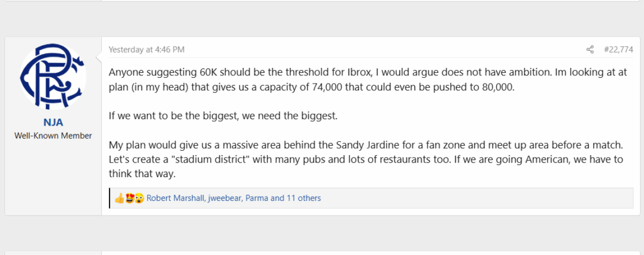Click the share icon on the post
644x255 pixels.
(x=590, y=50)
